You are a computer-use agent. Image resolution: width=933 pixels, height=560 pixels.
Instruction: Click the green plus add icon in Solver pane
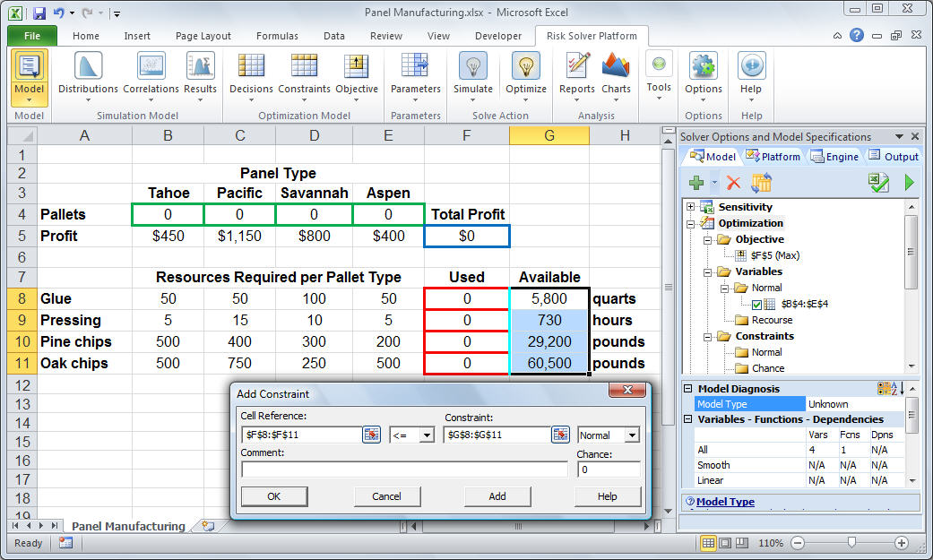pos(696,183)
